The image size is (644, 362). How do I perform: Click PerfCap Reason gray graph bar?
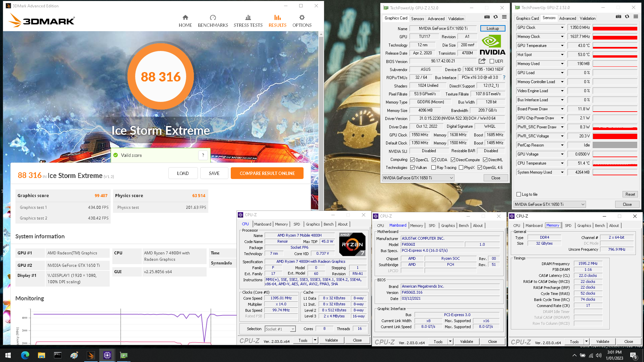tap(615, 145)
